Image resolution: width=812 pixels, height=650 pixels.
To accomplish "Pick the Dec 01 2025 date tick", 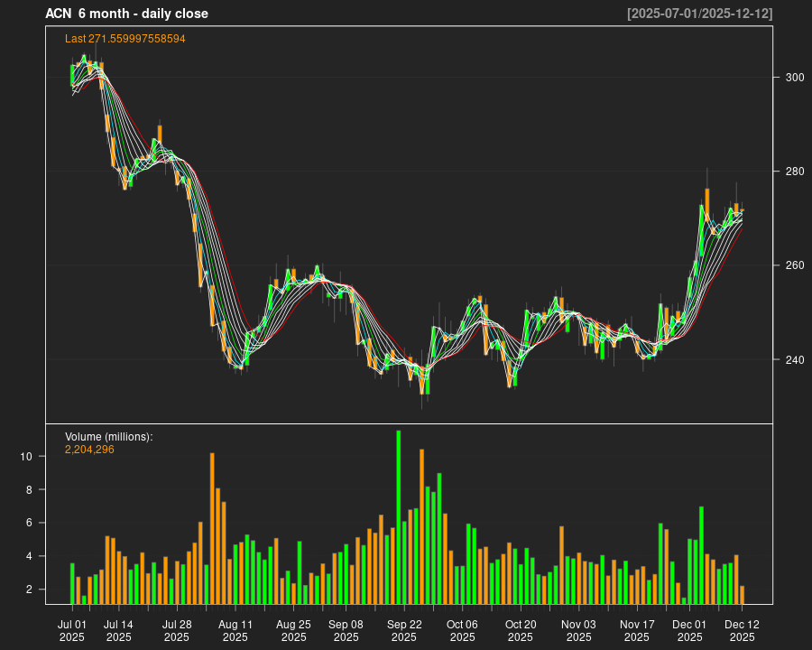I will [690, 630].
